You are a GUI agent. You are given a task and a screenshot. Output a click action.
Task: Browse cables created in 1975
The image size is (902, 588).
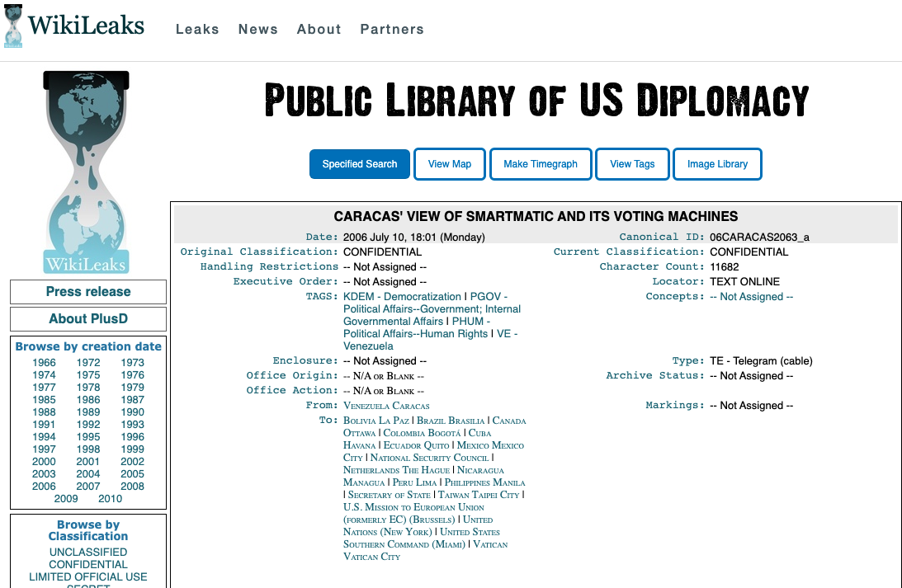pos(88,374)
